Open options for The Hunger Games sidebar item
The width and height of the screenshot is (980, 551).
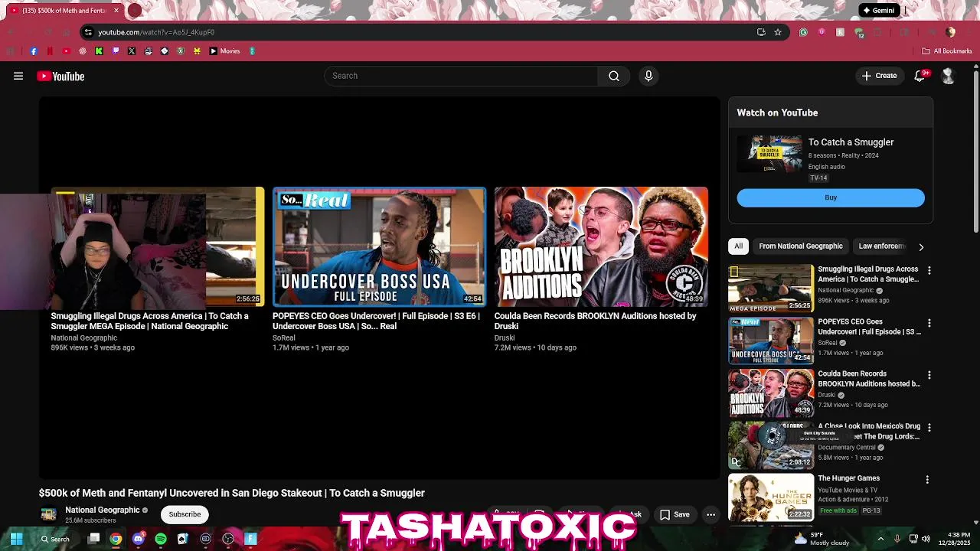pyautogui.click(x=927, y=480)
